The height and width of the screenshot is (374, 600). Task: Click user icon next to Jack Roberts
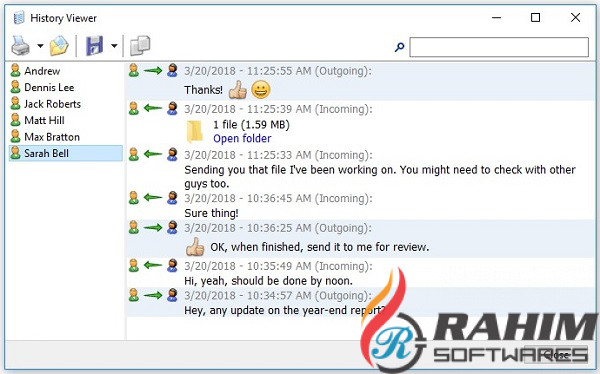coord(15,103)
